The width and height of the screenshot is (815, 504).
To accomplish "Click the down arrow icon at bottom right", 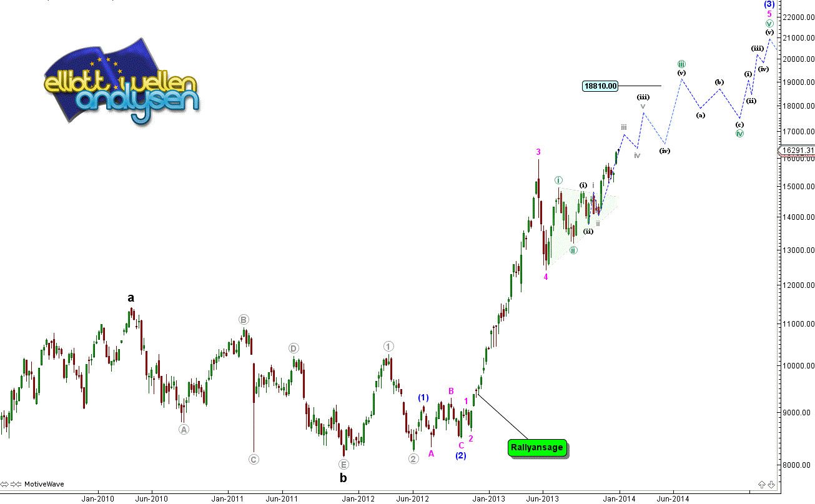I will [x=771, y=484].
